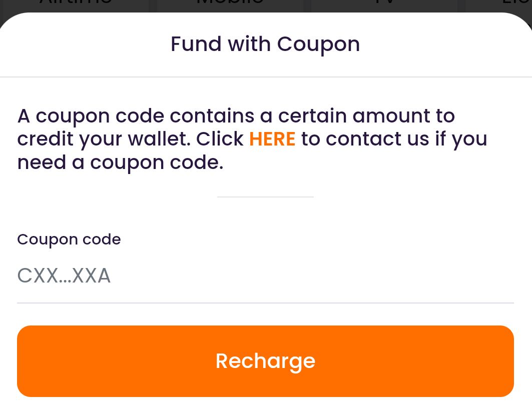This screenshot has width=532, height=409.
Task: Click the words "need a coupon code"
Action: tap(120, 162)
